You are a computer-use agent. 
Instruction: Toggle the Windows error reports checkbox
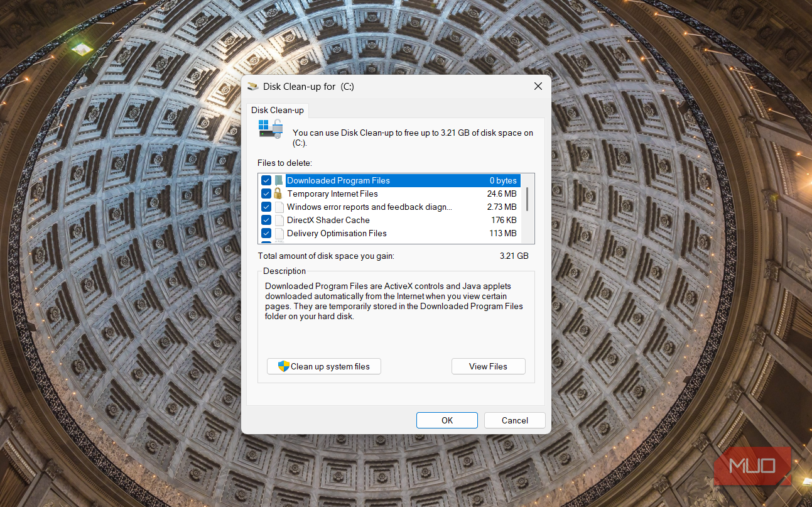266,207
